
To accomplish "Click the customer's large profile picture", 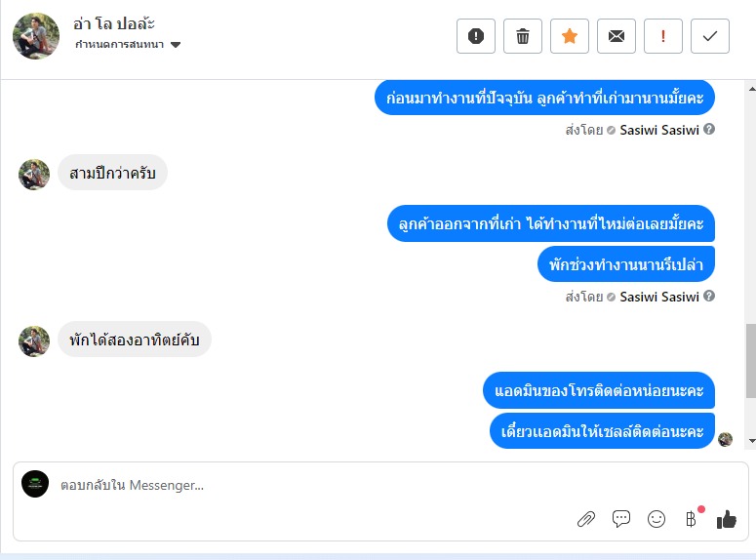I will click(x=36, y=36).
